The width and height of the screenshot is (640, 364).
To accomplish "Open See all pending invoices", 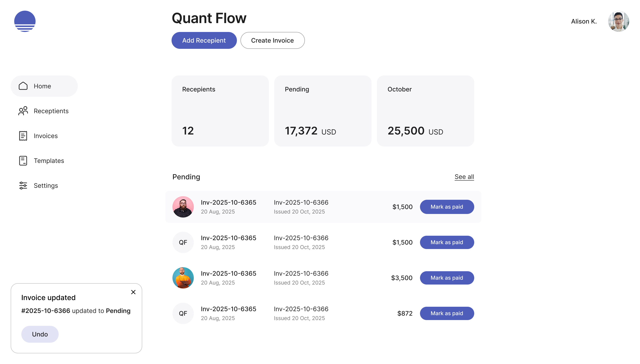I will coord(464,177).
